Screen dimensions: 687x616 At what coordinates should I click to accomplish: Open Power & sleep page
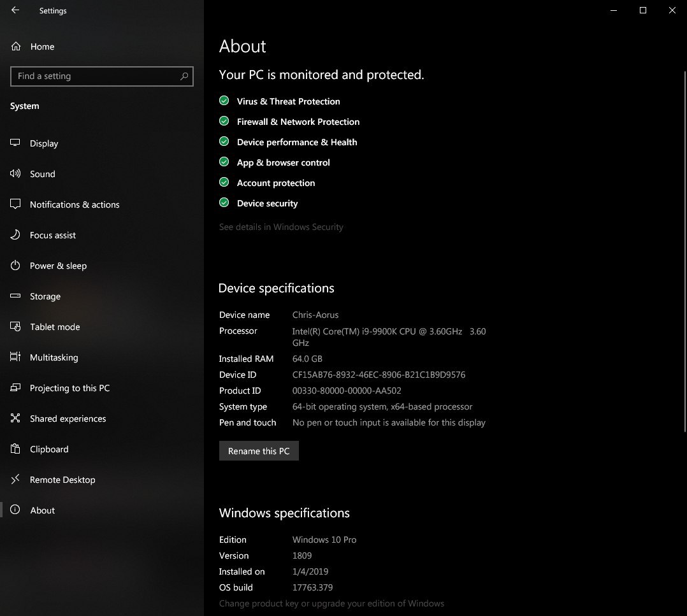pos(58,266)
